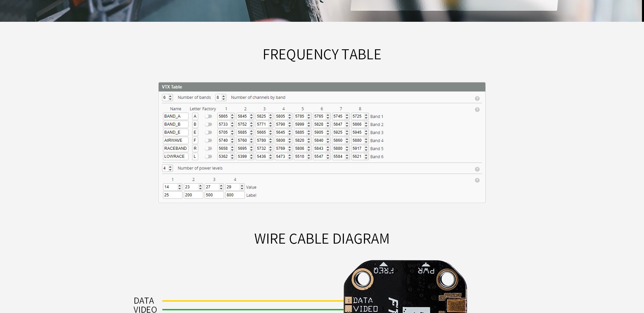Screen dimensions: 644x313
Task: Select the power value field showing 14
Action: coord(170,187)
